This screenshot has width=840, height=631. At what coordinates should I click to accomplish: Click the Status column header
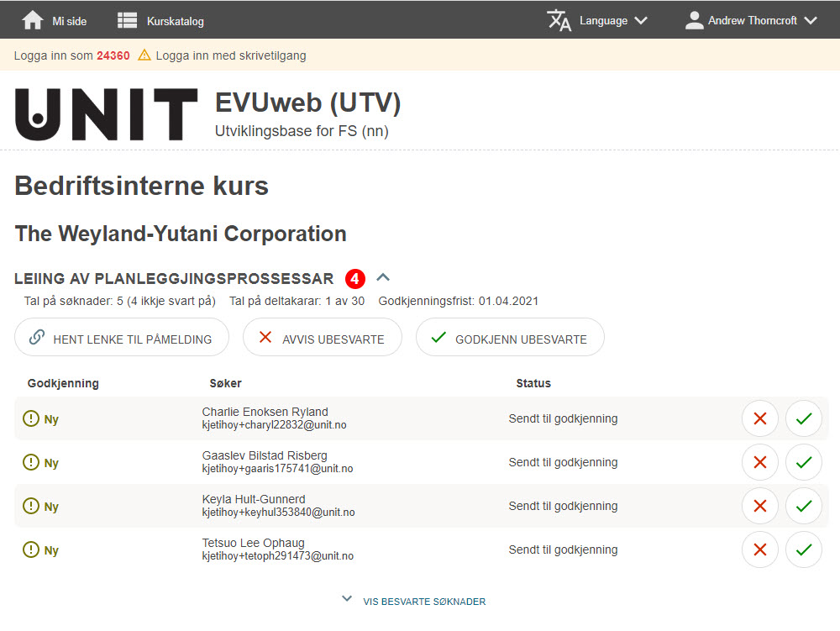pyautogui.click(x=533, y=383)
